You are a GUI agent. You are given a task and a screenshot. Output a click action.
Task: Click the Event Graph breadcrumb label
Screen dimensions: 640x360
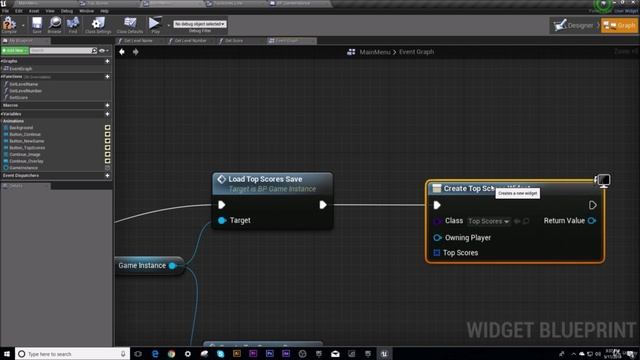pyautogui.click(x=416, y=52)
